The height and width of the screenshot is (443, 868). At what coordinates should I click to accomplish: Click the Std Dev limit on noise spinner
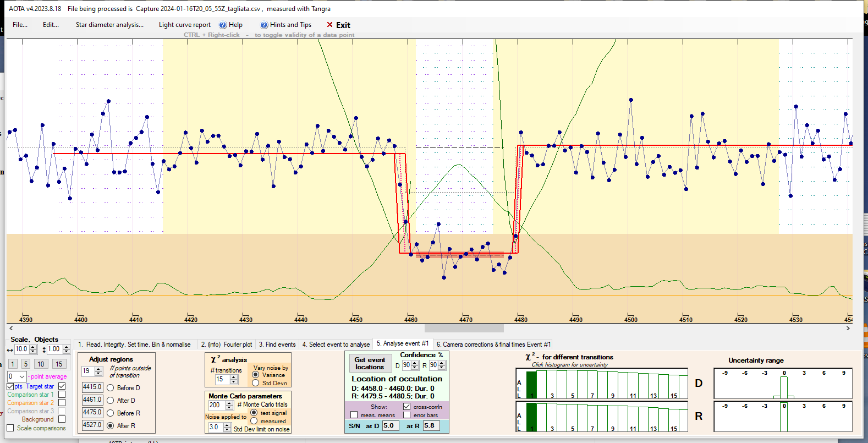coord(227,428)
